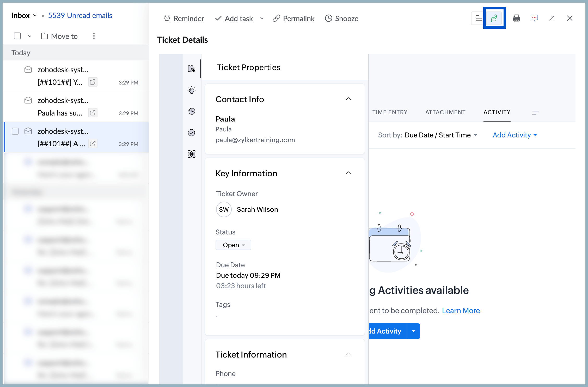Check the select-all checkbox above the inbox
588x387 pixels.
point(17,36)
